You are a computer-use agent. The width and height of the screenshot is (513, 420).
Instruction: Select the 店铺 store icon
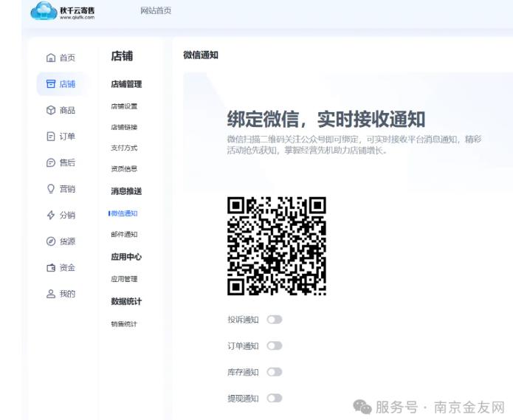(x=51, y=83)
